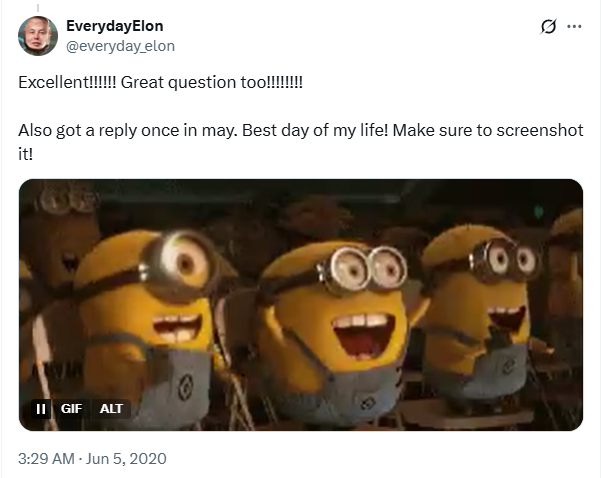Open the @everyday_elon handle link
This screenshot has height=478, width=601.
120,46
